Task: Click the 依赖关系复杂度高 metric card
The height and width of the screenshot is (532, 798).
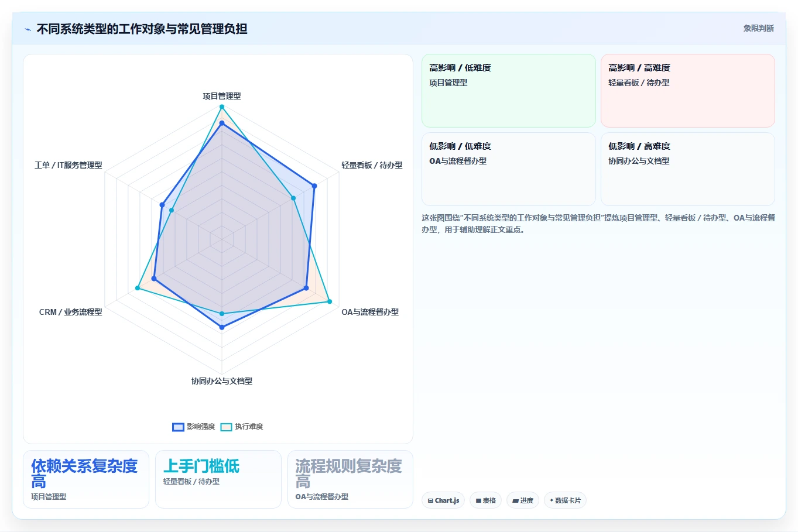Action: tap(86, 479)
